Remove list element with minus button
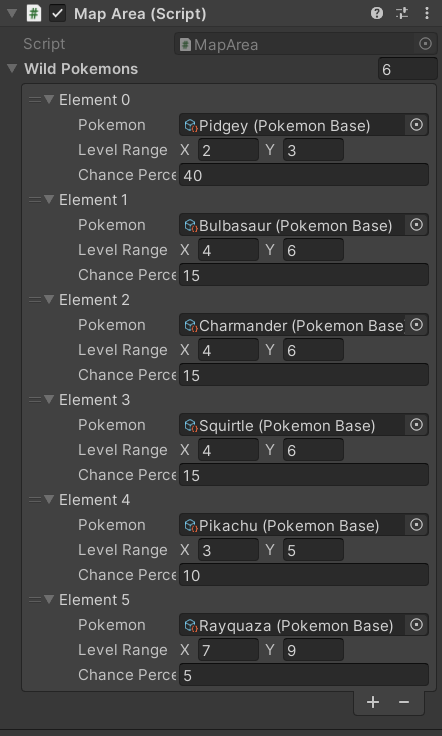 click(404, 702)
